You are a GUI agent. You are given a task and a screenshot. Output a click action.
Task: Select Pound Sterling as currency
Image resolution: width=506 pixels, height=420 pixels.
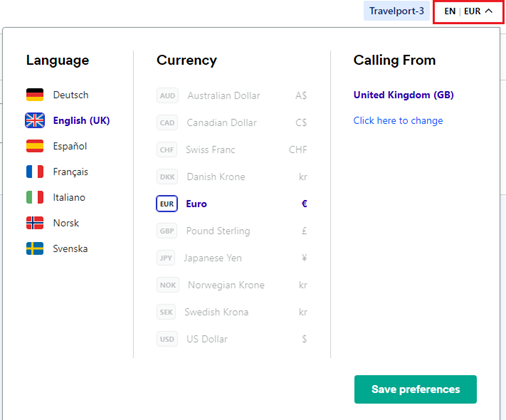tap(232, 231)
